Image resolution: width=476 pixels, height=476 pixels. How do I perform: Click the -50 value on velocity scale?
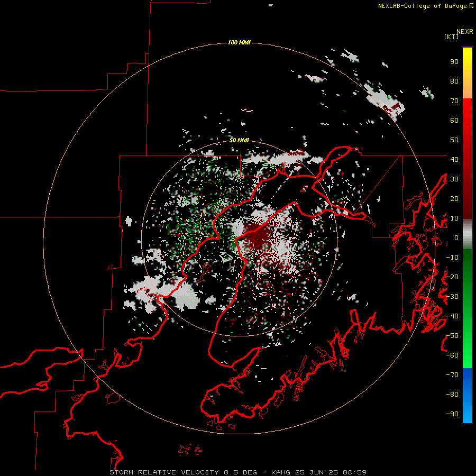[x=452, y=336]
